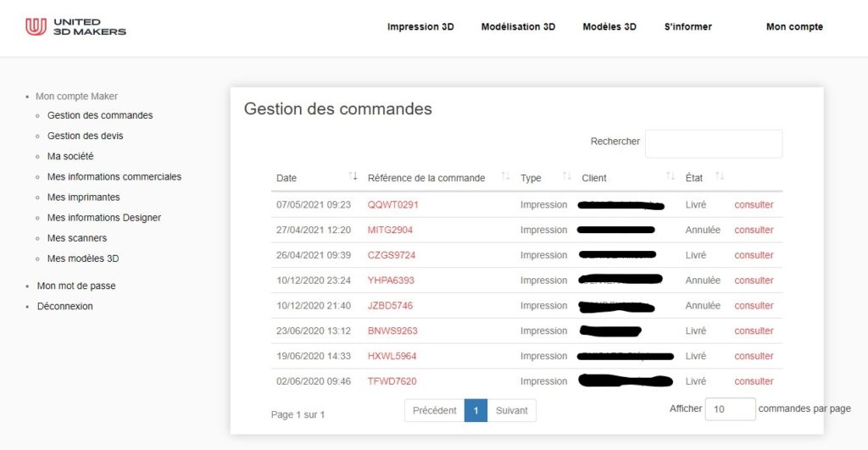Open order reference CZGS9724
This screenshot has height=450, width=868.
[x=392, y=255]
